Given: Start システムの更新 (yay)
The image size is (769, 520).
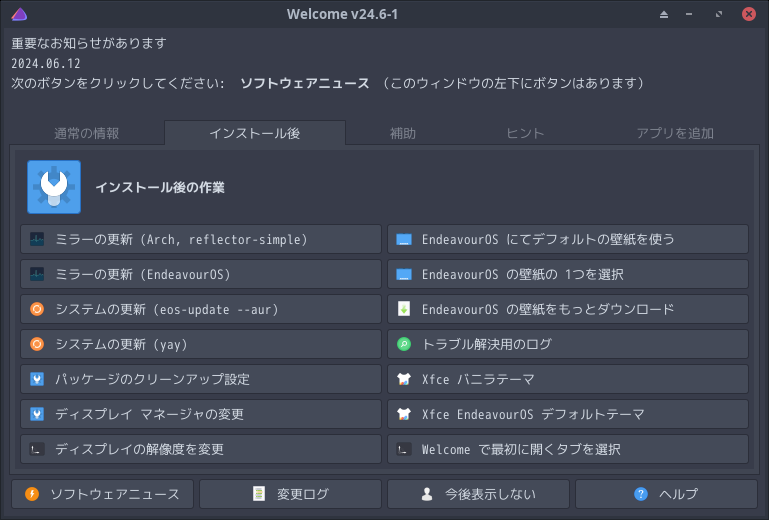Looking at the screenshot, I should coord(201,344).
